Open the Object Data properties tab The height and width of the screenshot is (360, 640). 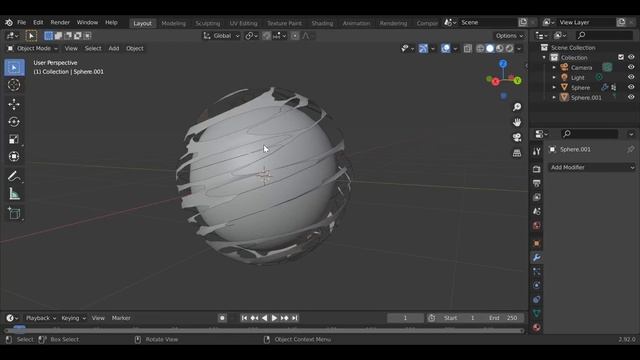click(x=537, y=313)
